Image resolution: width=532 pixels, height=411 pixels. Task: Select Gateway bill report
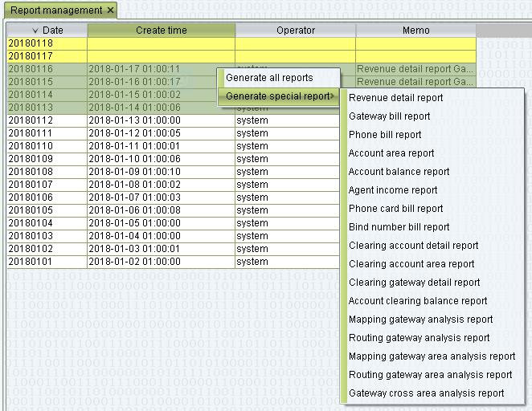click(390, 116)
